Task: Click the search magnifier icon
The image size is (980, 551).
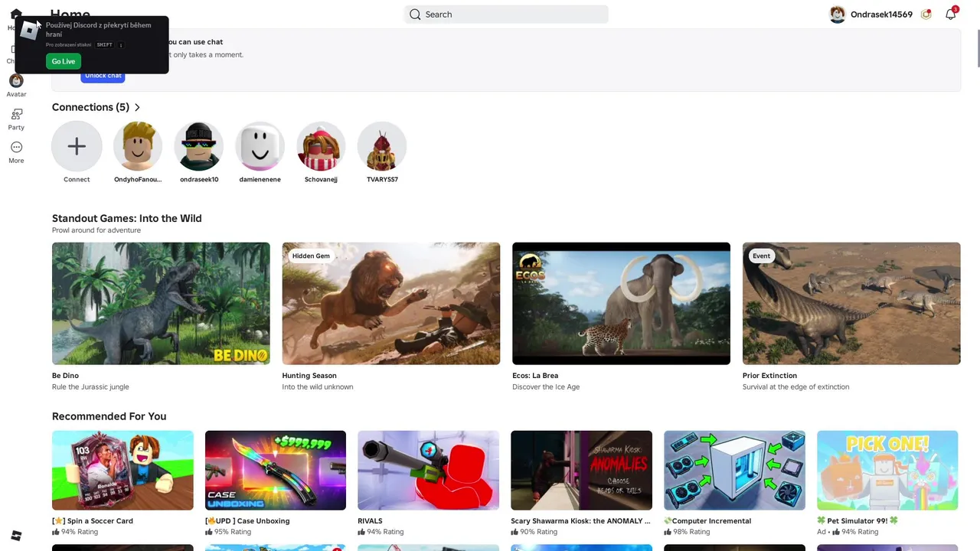Action: point(415,15)
